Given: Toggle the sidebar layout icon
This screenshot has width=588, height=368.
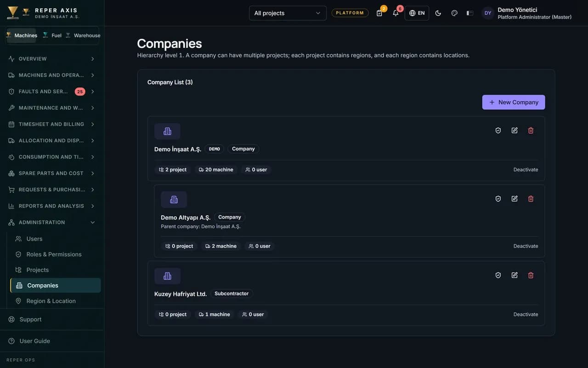Looking at the screenshot, I should [x=470, y=13].
